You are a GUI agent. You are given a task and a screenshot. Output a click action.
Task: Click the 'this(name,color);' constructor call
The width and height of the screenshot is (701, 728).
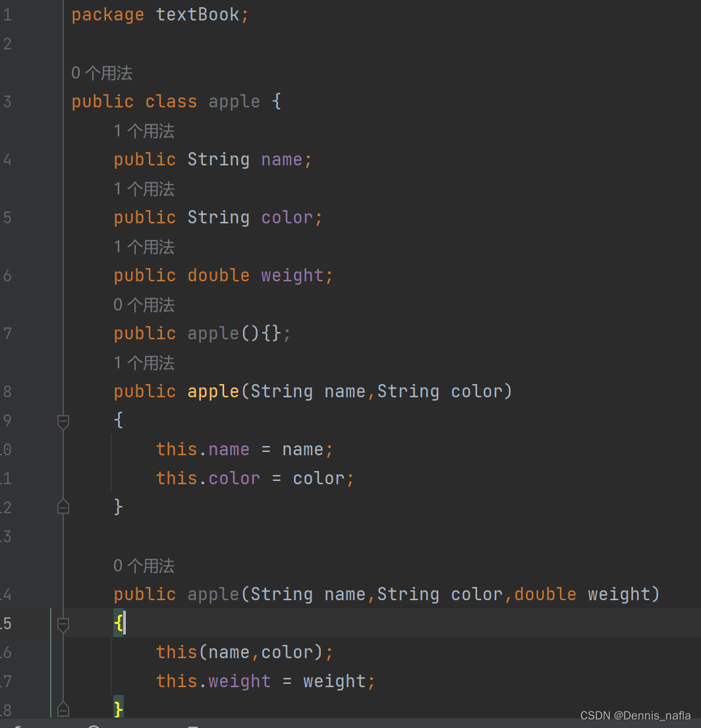244,652
